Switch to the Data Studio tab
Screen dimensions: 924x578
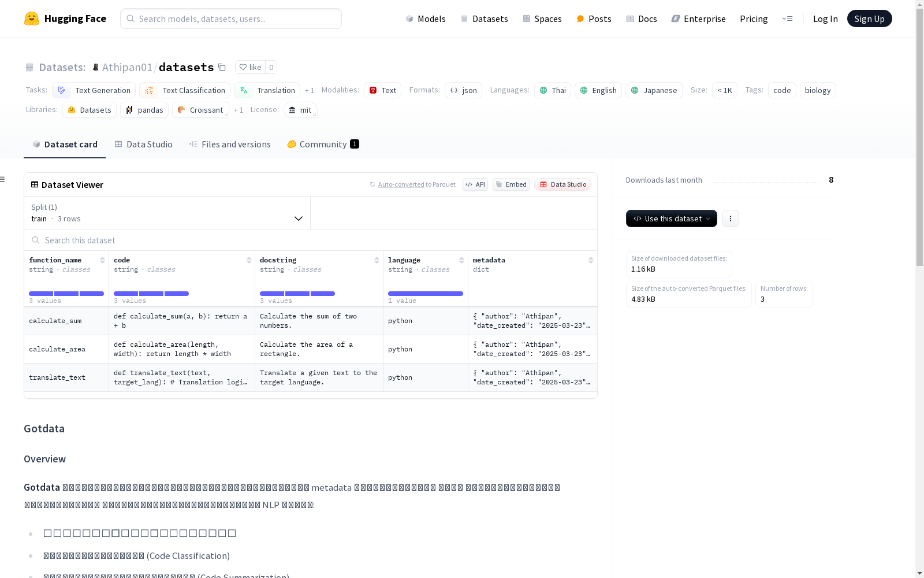143,144
